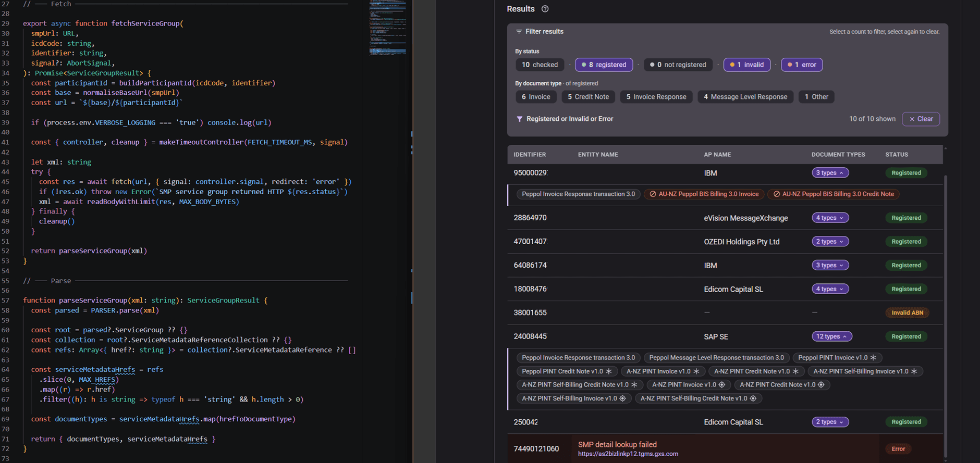Sort by the ENTITY NAME column header
This screenshot has height=463, width=980.
[598, 155]
